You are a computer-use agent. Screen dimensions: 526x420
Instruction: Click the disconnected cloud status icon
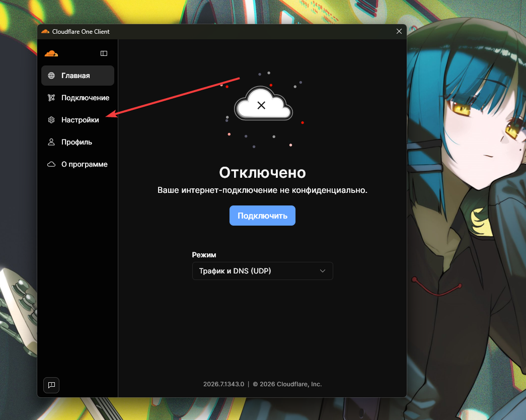[263, 104]
